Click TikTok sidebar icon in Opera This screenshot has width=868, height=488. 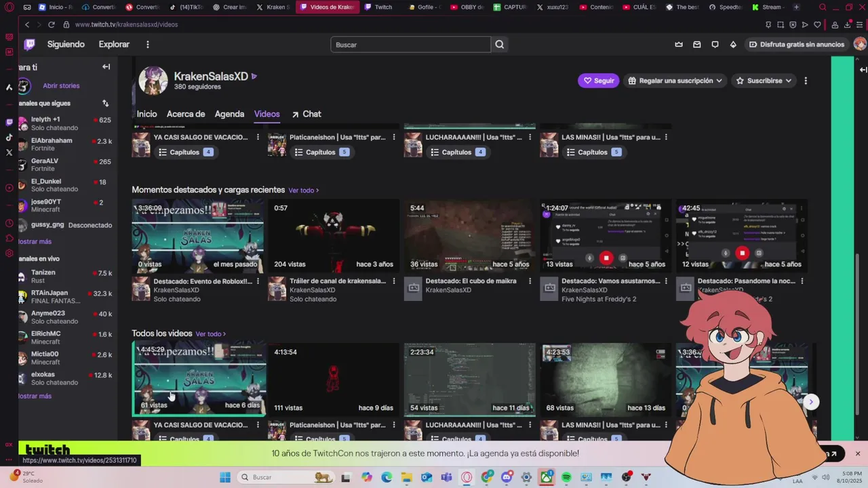9,138
